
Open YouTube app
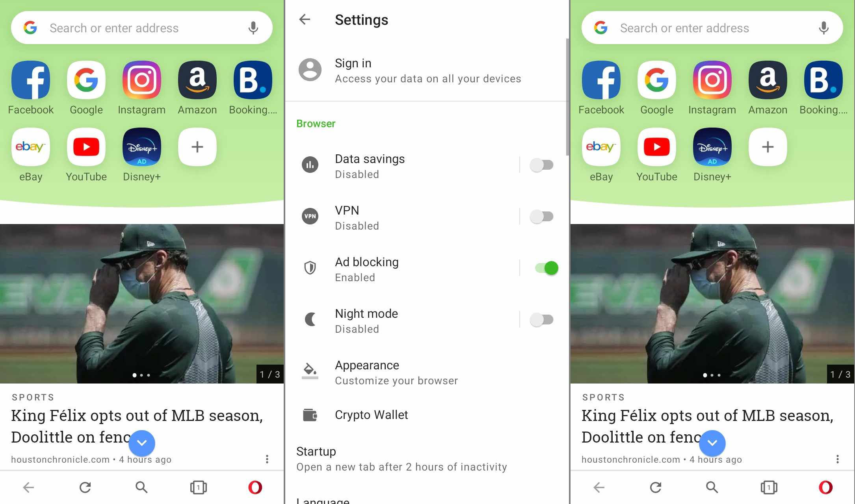[x=86, y=146]
